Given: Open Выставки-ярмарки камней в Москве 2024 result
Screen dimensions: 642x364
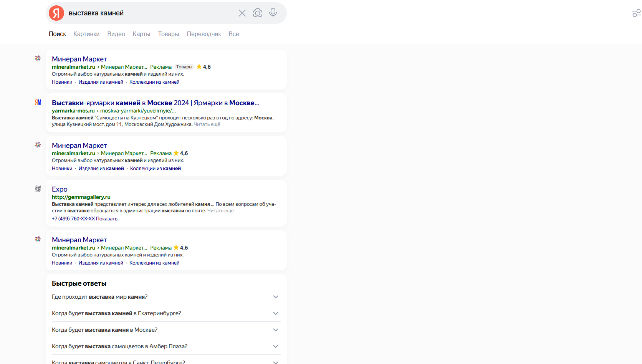Looking at the screenshot, I should coord(156,103).
